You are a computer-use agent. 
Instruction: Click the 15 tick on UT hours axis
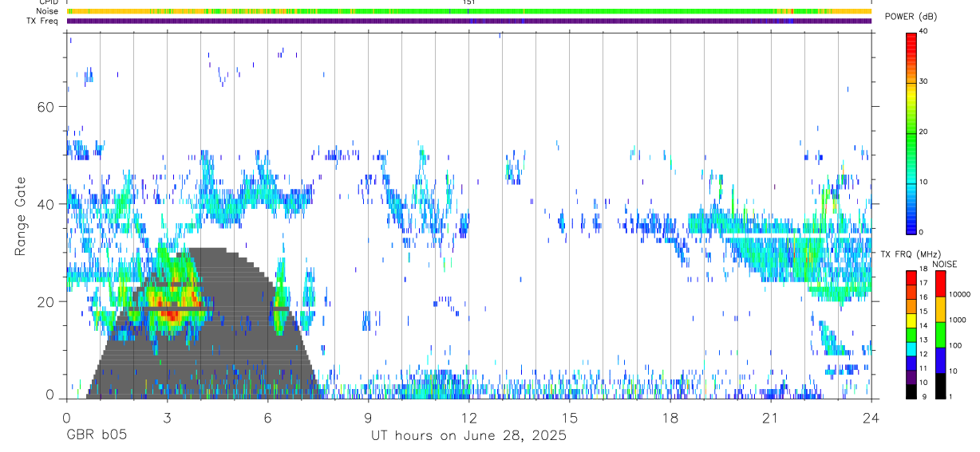pos(569,417)
